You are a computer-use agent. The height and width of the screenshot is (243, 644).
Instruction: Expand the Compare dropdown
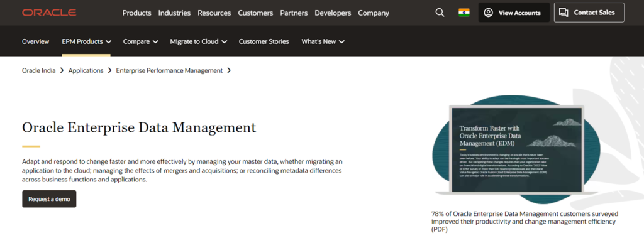[x=140, y=41]
